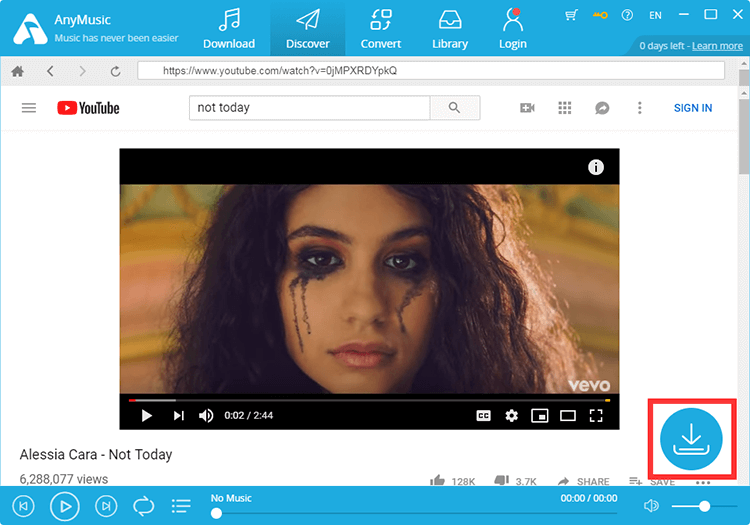Click the video info card icon
The height and width of the screenshot is (525, 750).
[x=596, y=167]
